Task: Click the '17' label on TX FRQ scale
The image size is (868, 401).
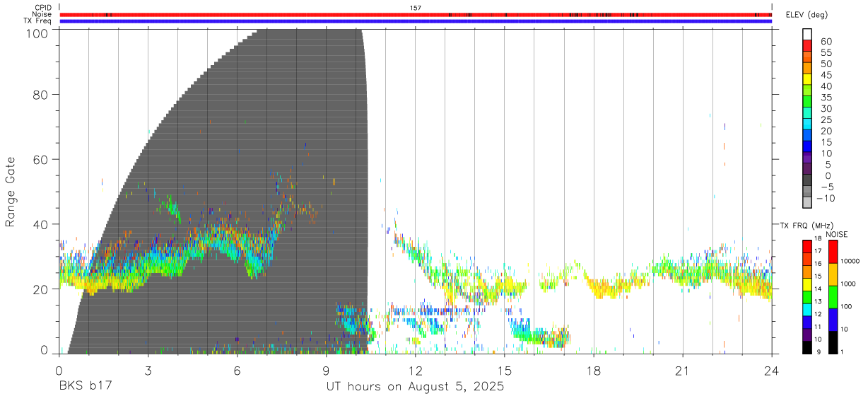Action: (818, 251)
